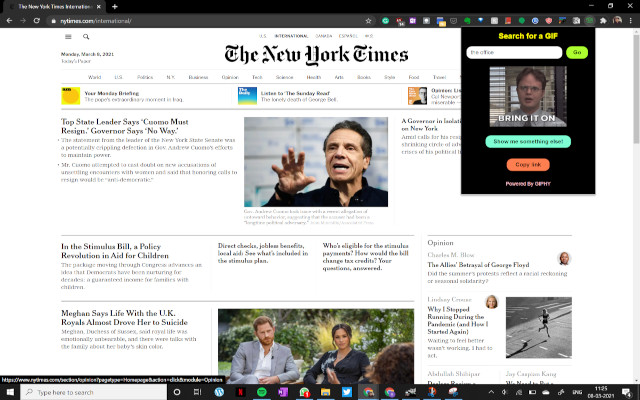Screen dimensions: 640x400
Task: Open the Chrome three-dot menu
Action: pyautogui.click(x=631, y=21)
